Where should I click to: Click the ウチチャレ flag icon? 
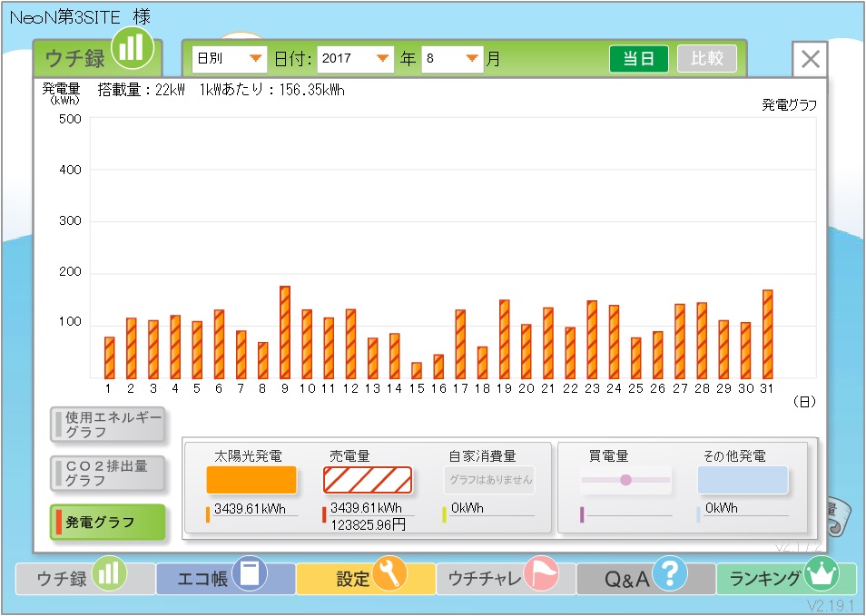(541, 573)
